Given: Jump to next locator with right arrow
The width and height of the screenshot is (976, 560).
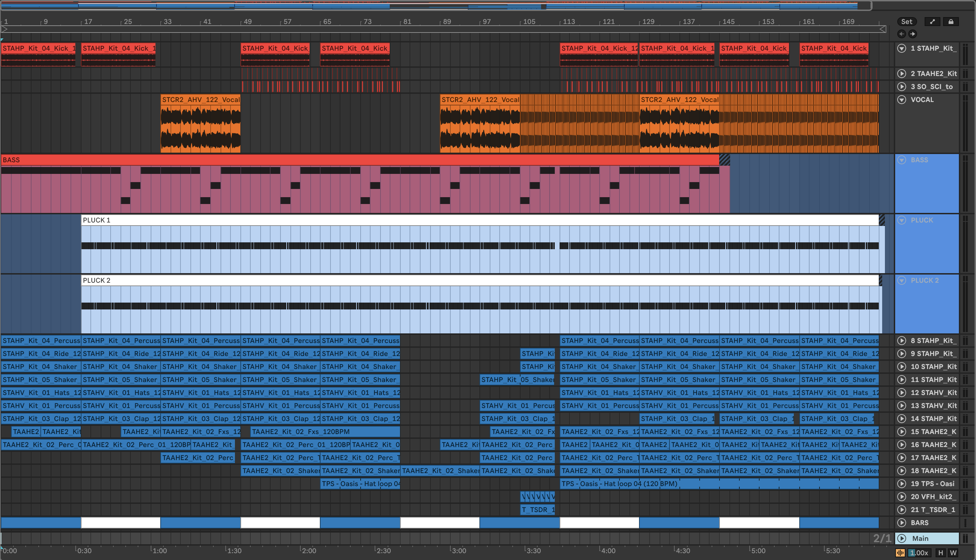Looking at the screenshot, I should coord(913,34).
